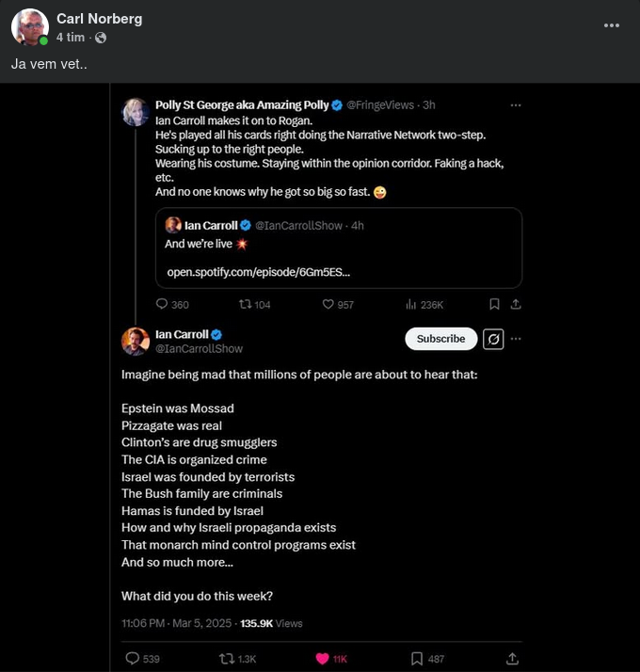
Task: Click the reply icon showing 360
Action: click(x=161, y=304)
